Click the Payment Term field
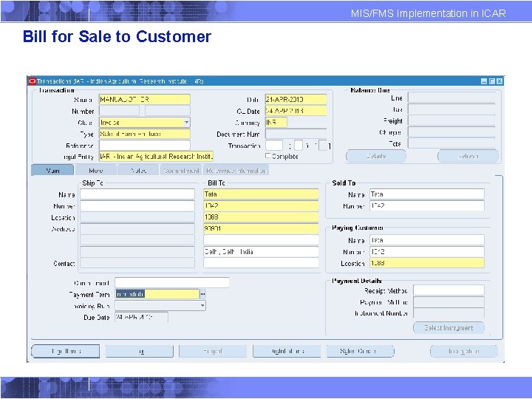This screenshot has height=399, width=532. click(157, 294)
